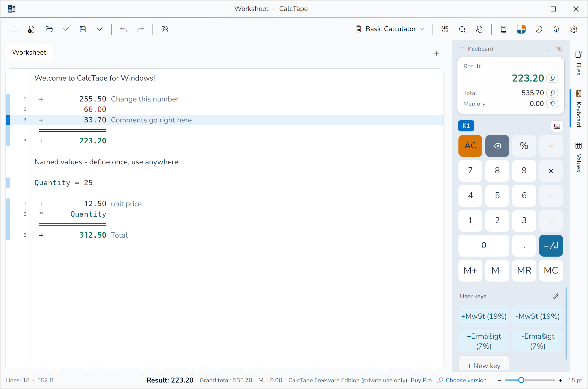Screen dimensions: 588x389
Task: Click the -Ermäßigt (7%) user key
Action: pos(538,341)
